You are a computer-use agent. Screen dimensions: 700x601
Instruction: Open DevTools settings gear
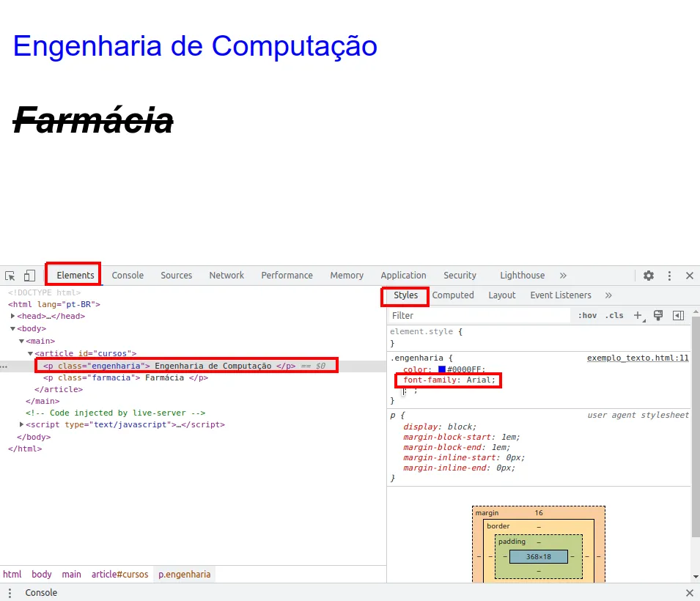pos(649,276)
